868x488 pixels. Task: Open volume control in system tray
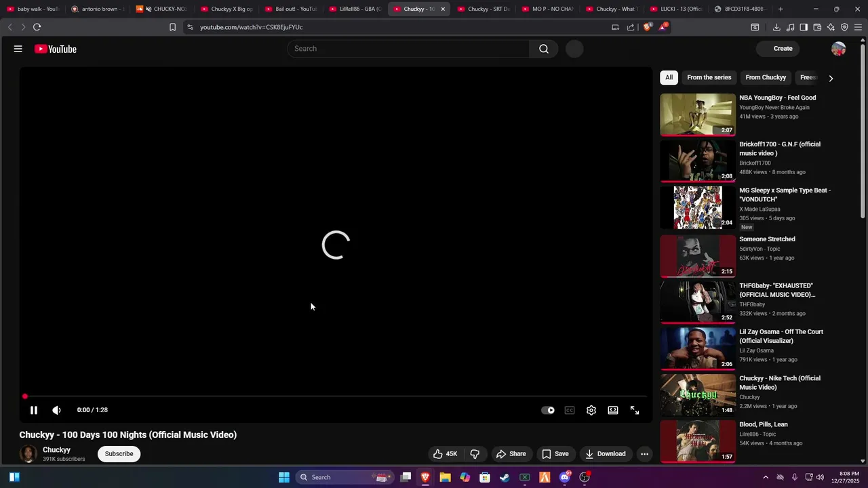coord(821,477)
